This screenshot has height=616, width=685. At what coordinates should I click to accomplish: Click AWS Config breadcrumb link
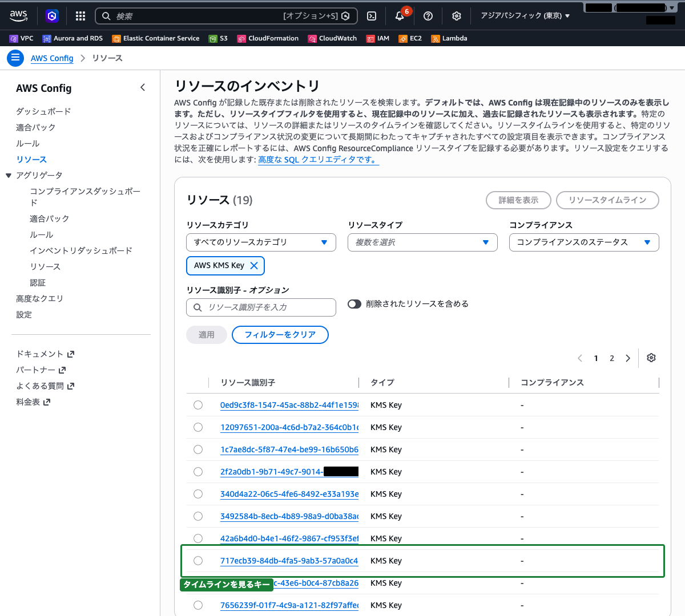52,58
